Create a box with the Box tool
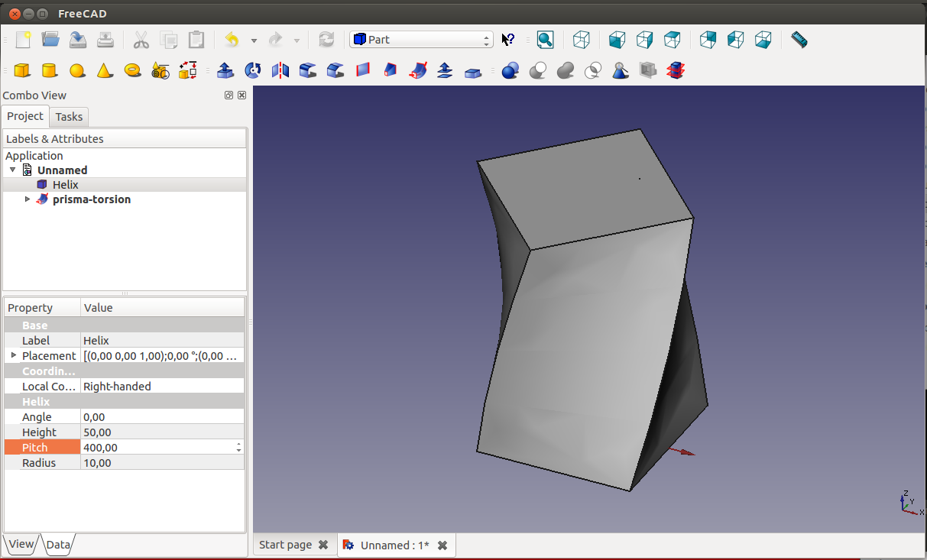Viewport: 927px width, 560px height. pos(22,71)
